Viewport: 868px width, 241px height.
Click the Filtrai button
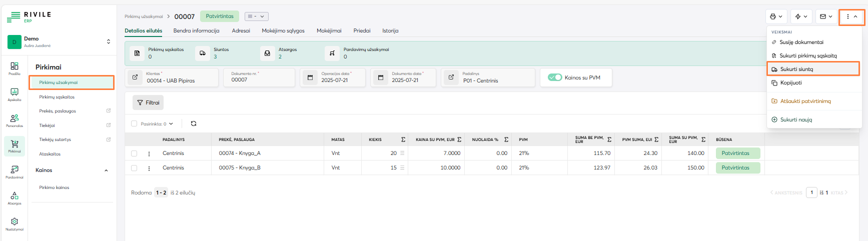click(x=148, y=102)
